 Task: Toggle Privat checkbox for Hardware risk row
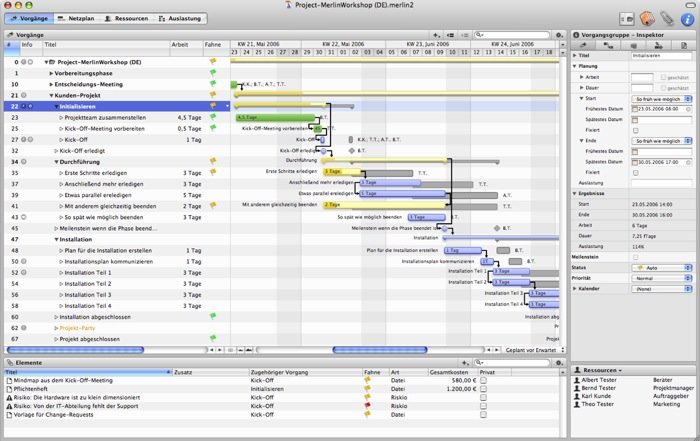(x=483, y=398)
